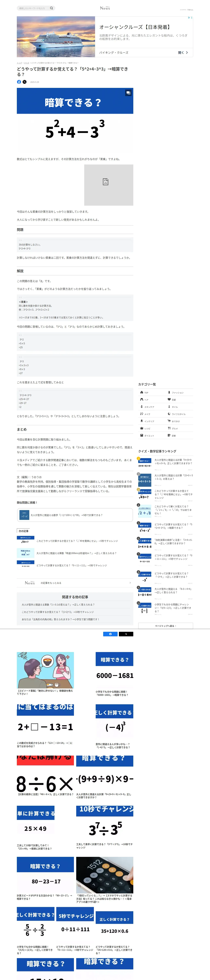Image resolution: width=210 pixels, height=980 pixels.
Task: Click the blue Facebook share button at article bottom
Action: 111,634
